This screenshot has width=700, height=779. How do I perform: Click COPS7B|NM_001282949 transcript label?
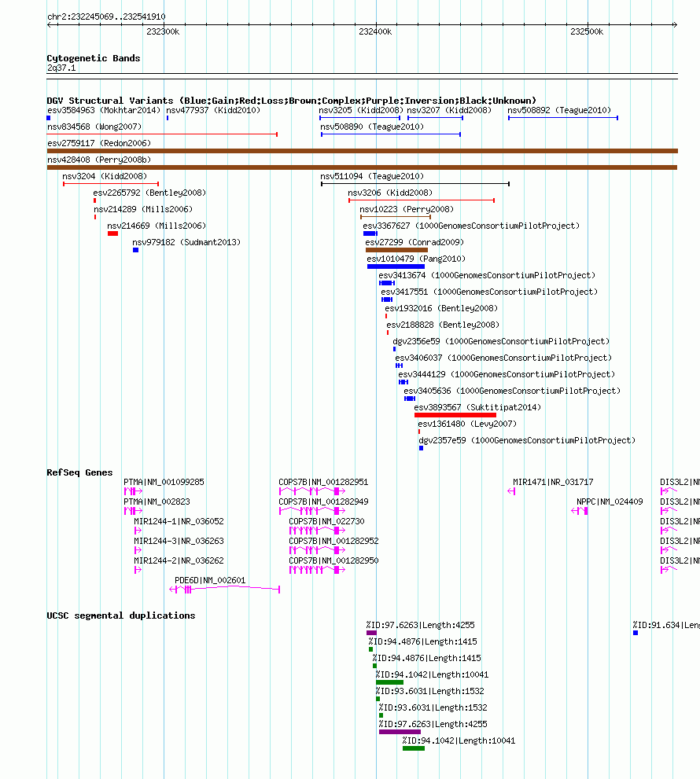click(x=323, y=502)
